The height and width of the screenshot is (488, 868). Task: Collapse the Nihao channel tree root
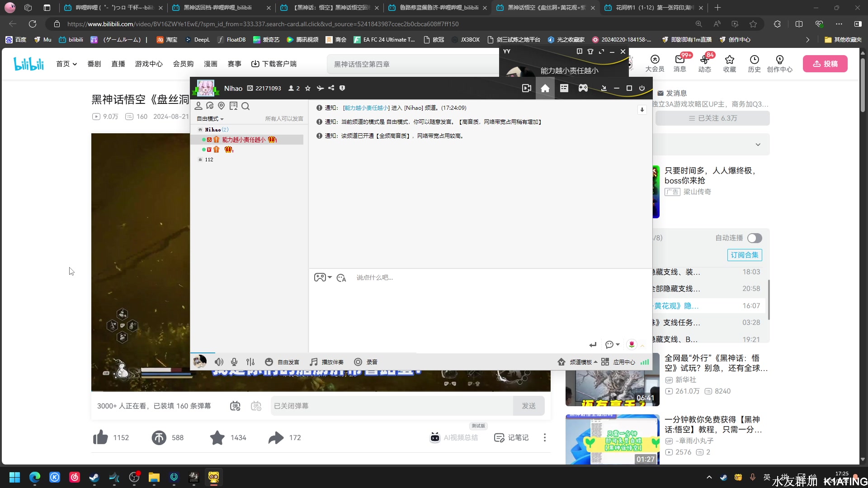pyautogui.click(x=200, y=130)
